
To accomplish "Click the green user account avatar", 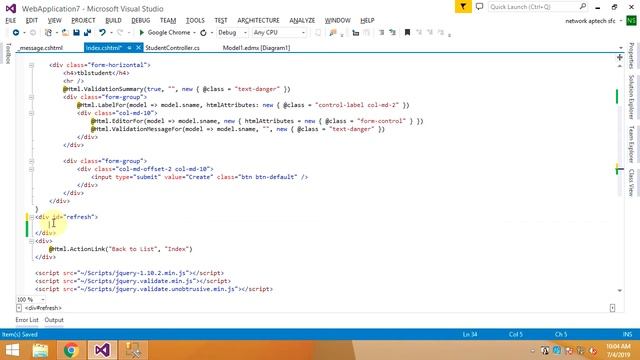I will pos(631,20).
